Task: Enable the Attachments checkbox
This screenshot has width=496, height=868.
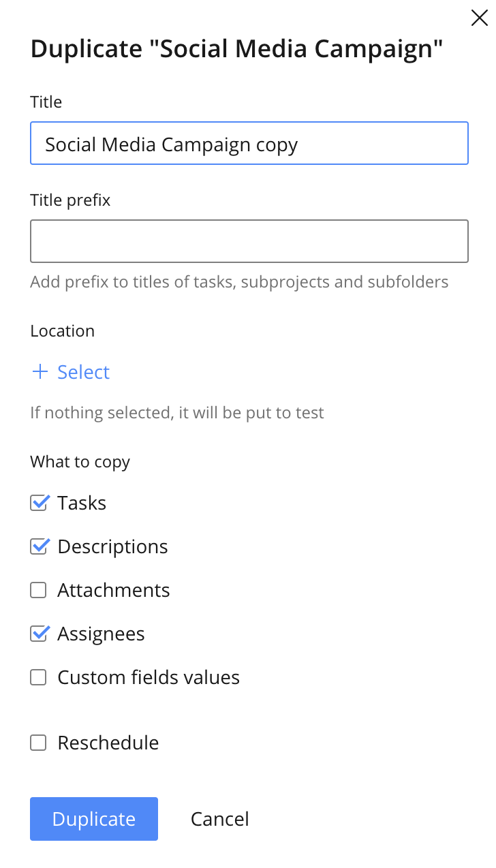Action: click(x=39, y=590)
